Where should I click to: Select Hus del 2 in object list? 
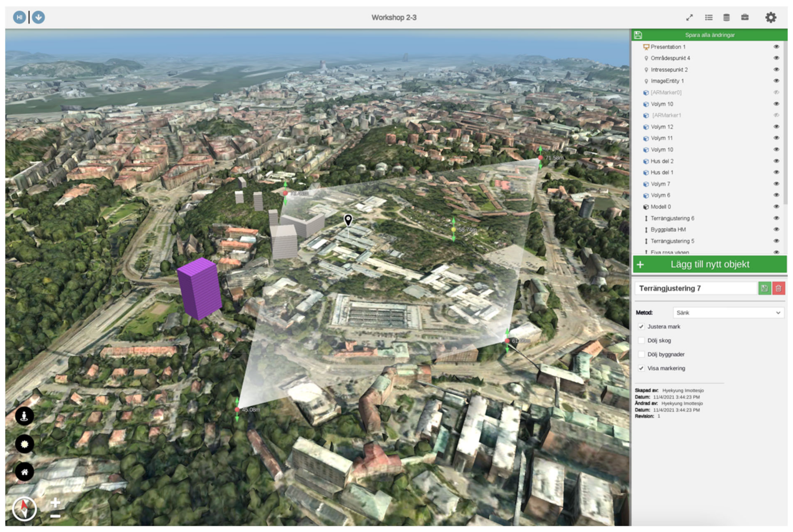click(662, 161)
